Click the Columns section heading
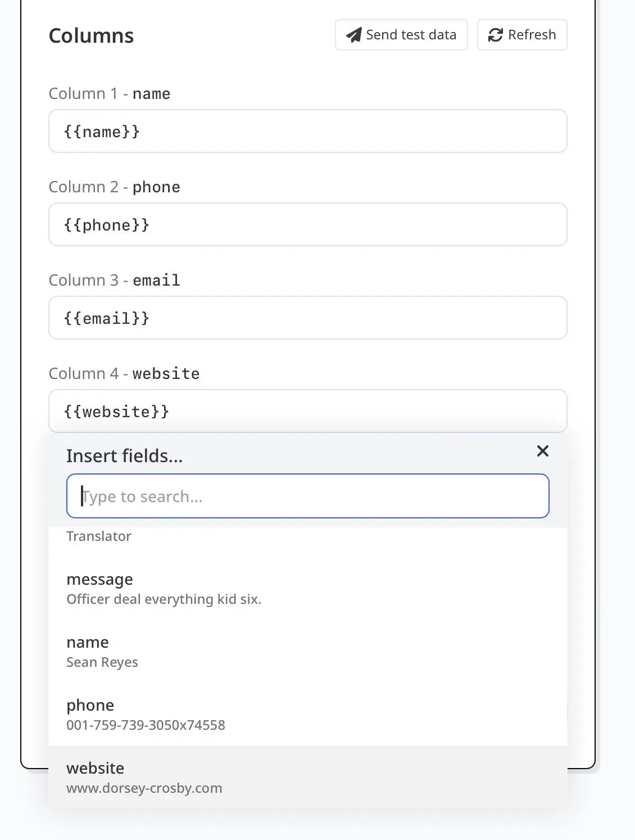Screen dimensions: 635x840 click(x=91, y=36)
